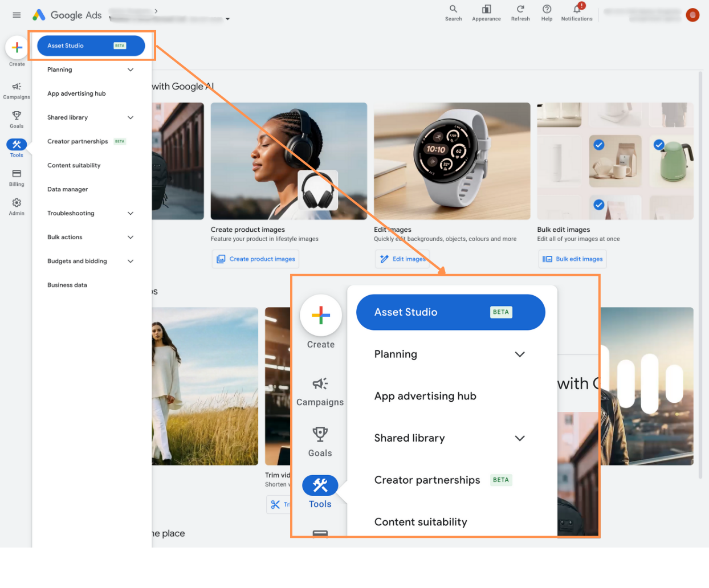The image size is (709, 588).
Task: Select Asset Studio in Tools menu
Action: [x=91, y=46]
